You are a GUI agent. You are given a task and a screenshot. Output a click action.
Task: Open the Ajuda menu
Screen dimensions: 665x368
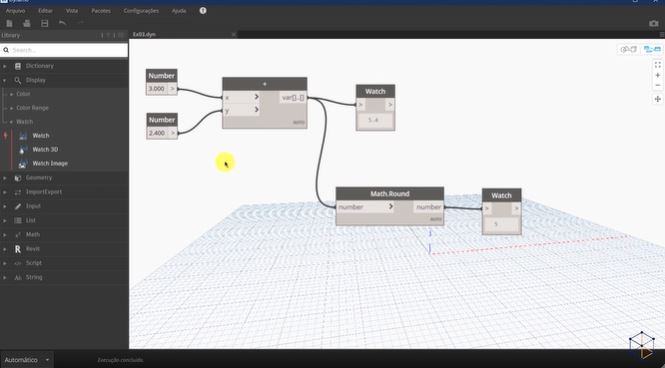click(x=179, y=11)
